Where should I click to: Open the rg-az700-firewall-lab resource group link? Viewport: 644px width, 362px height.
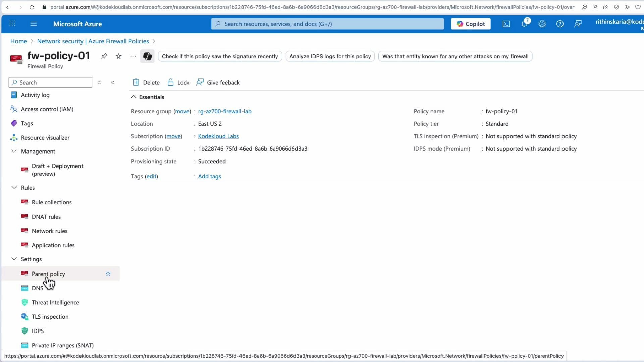click(224, 111)
